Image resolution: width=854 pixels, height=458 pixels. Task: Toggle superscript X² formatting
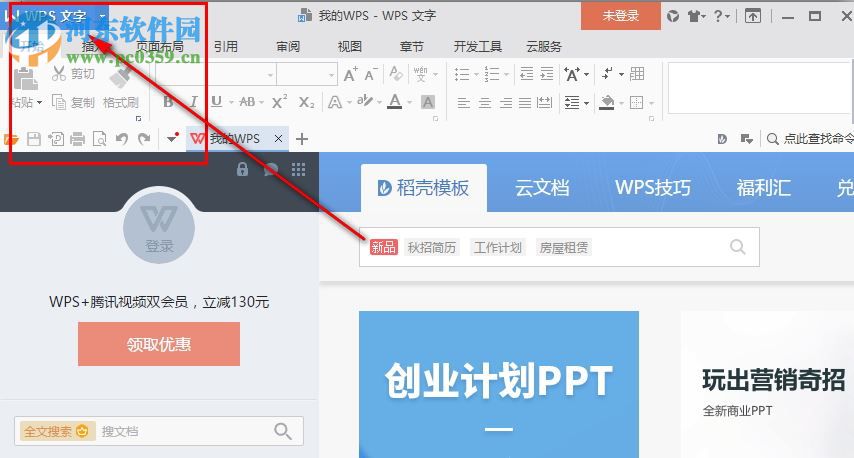[x=279, y=102]
